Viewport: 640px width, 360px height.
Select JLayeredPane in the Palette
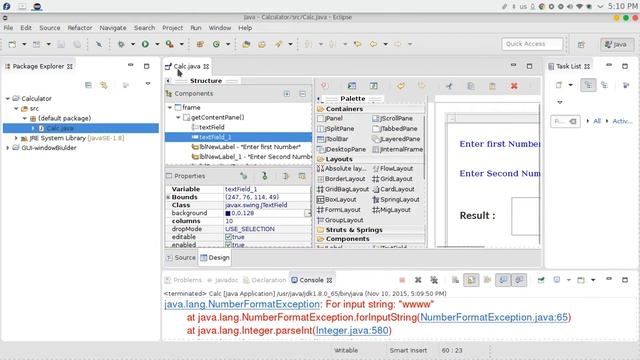click(x=396, y=139)
